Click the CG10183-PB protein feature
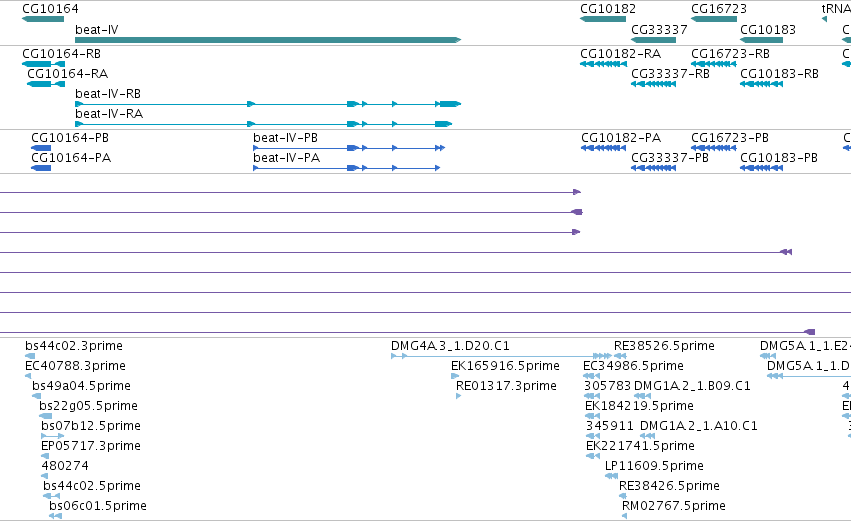This screenshot has height=521, width=851. (x=761, y=168)
